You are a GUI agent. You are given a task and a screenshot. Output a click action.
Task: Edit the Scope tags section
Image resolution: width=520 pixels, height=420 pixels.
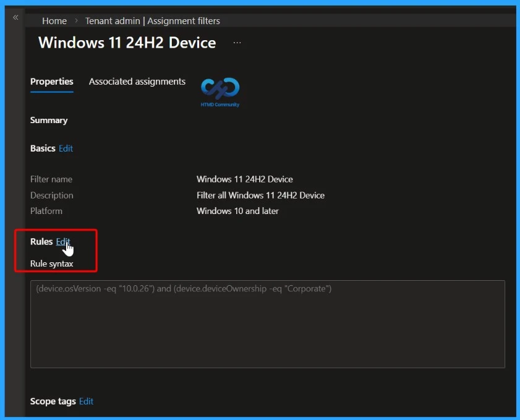(86, 401)
